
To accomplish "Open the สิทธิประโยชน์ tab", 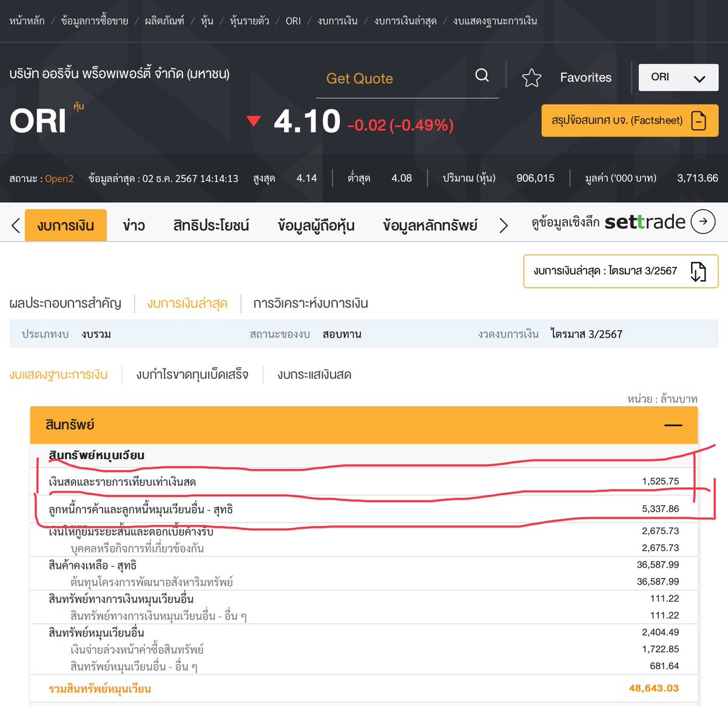I will click(211, 226).
